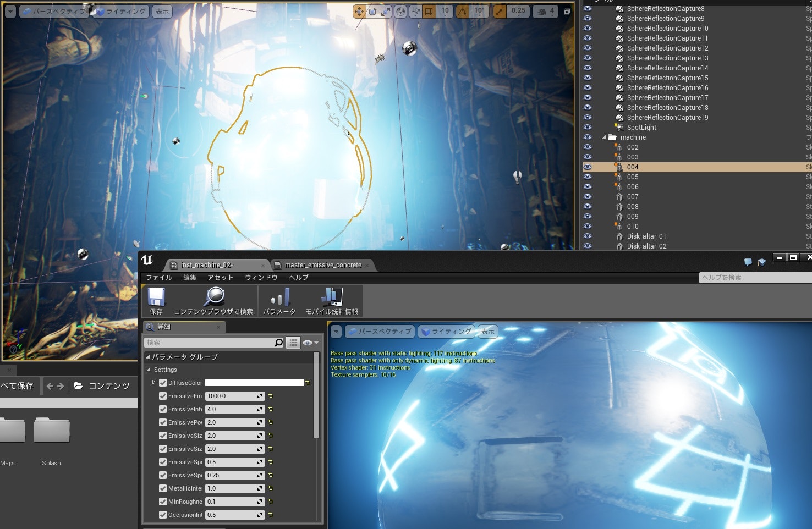
Task: Open ウィンドウ menu
Action: click(x=261, y=278)
